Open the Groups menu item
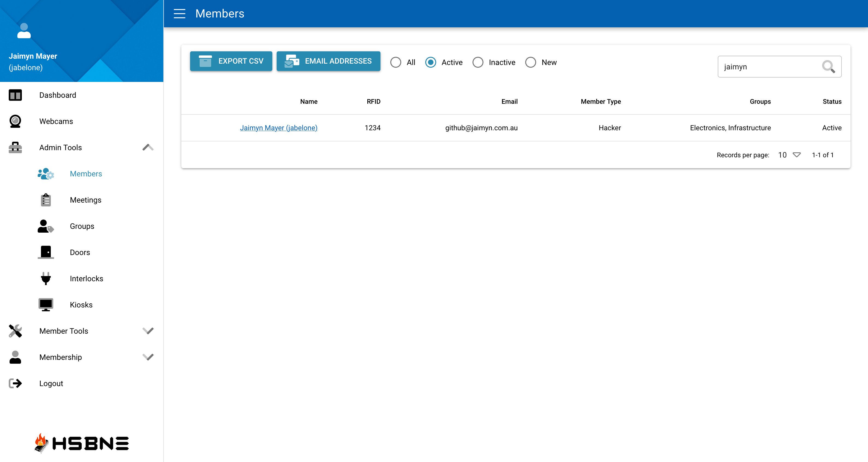 click(x=82, y=226)
